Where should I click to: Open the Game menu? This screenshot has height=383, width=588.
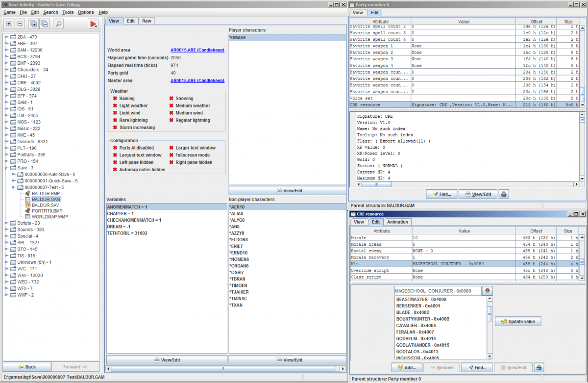pos(10,12)
